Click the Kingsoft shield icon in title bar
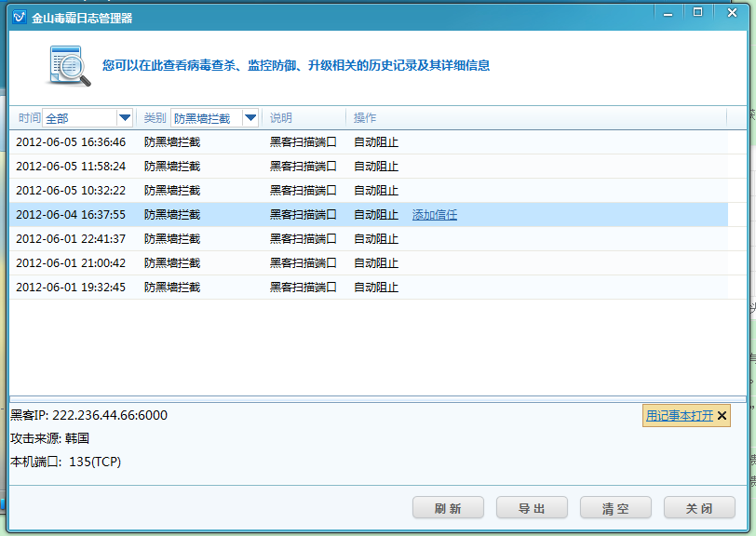Image resolution: width=756 pixels, height=536 pixels. point(20,18)
